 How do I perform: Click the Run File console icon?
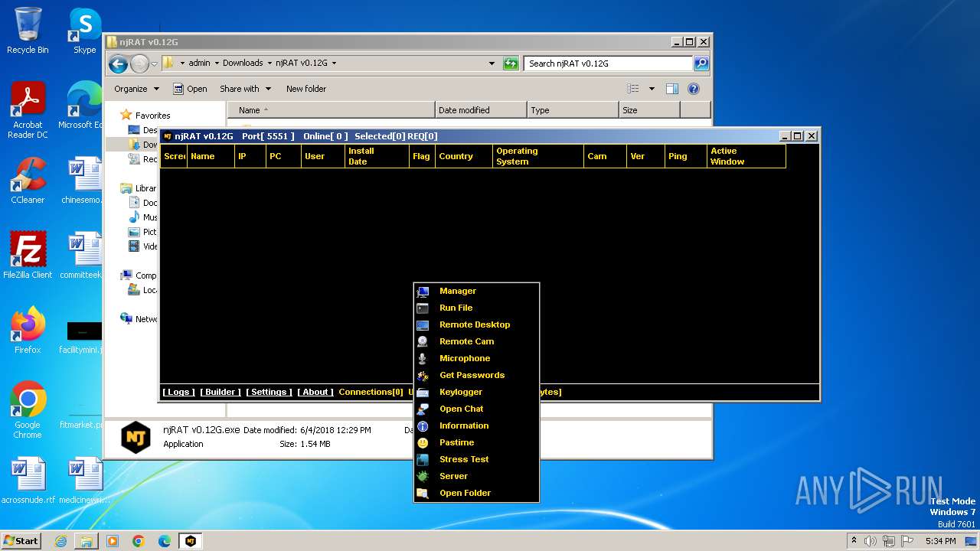coord(423,308)
